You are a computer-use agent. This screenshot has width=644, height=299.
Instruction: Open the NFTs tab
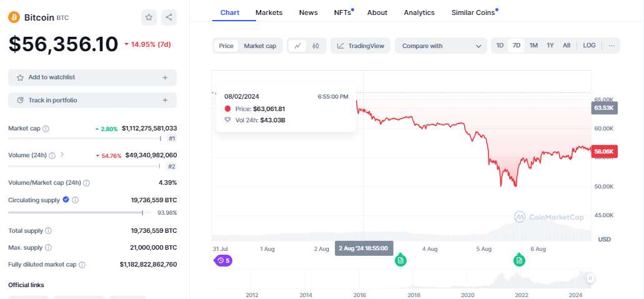click(x=342, y=12)
